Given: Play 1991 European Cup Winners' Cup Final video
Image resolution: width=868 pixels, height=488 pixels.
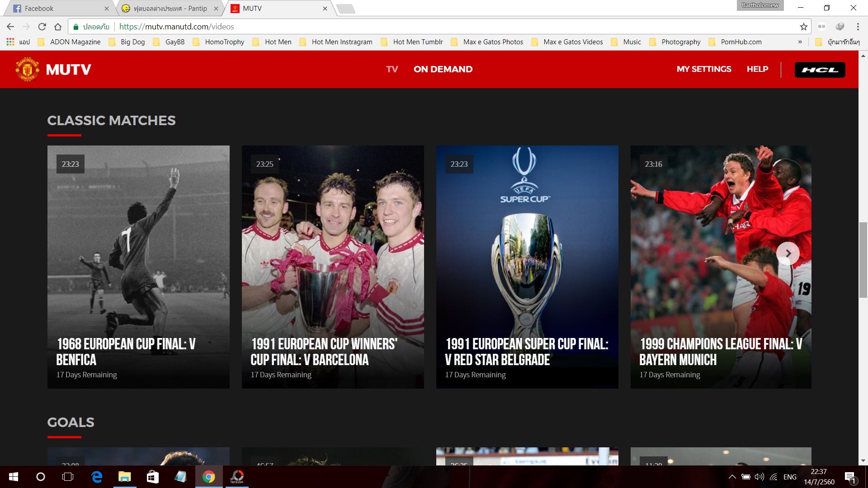Looking at the screenshot, I should [x=333, y=267].
